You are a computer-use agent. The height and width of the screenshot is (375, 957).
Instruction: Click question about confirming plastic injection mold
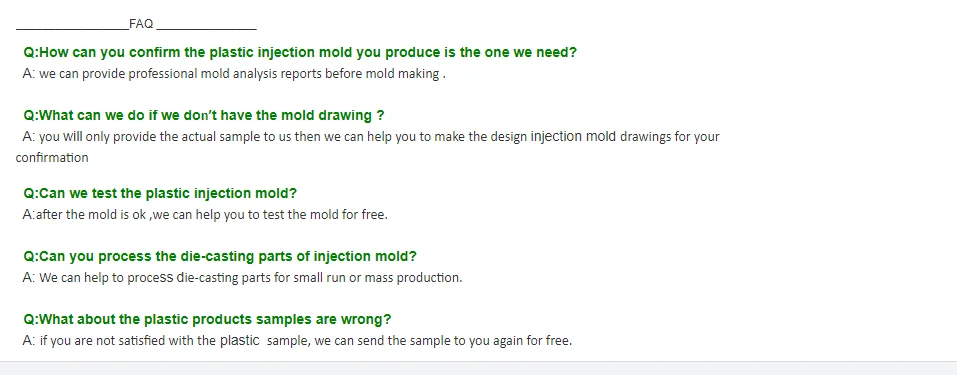click(x=300, y=53)
